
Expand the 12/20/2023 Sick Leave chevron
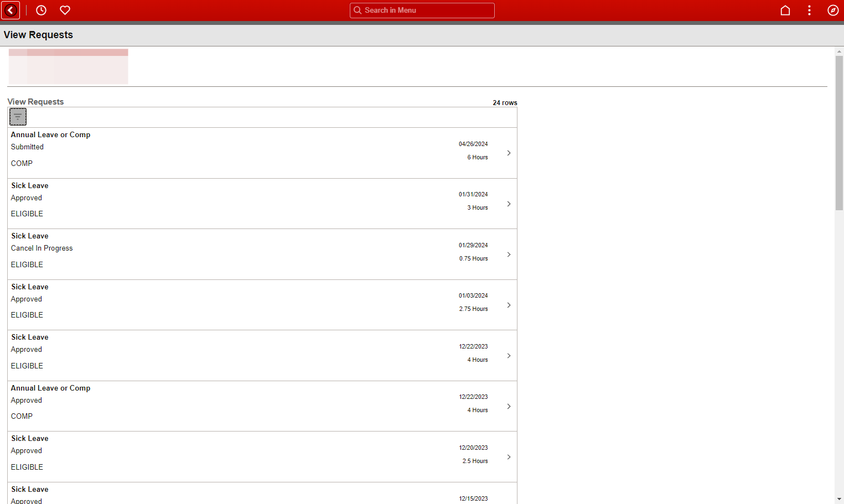pyautogui.click(x=509, y=457)
